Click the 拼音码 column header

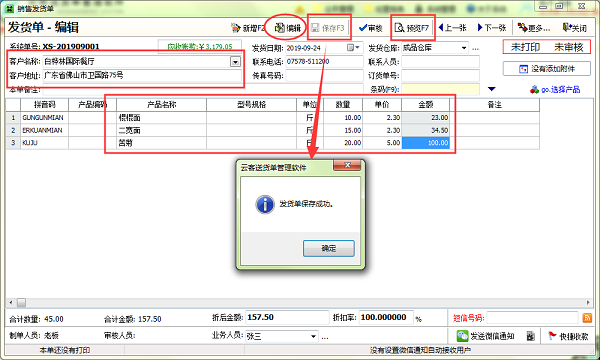pyautogui.click(x=44, y=104)
